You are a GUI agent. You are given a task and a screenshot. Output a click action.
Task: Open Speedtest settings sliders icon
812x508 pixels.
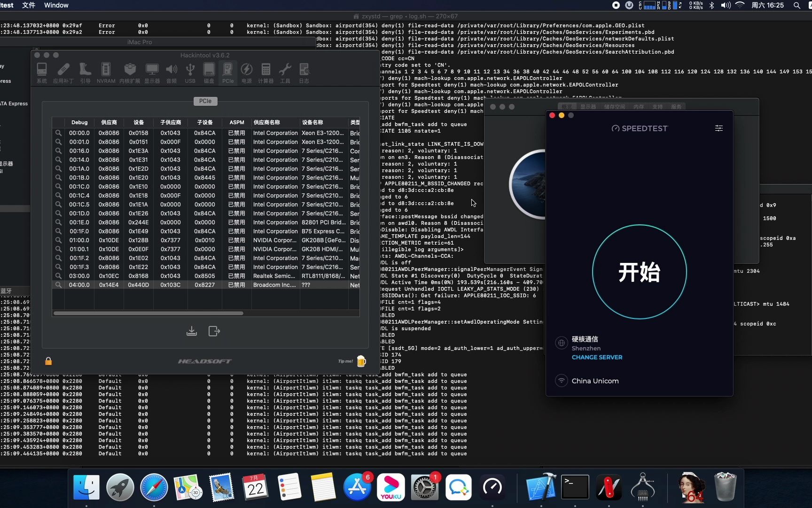718,128
